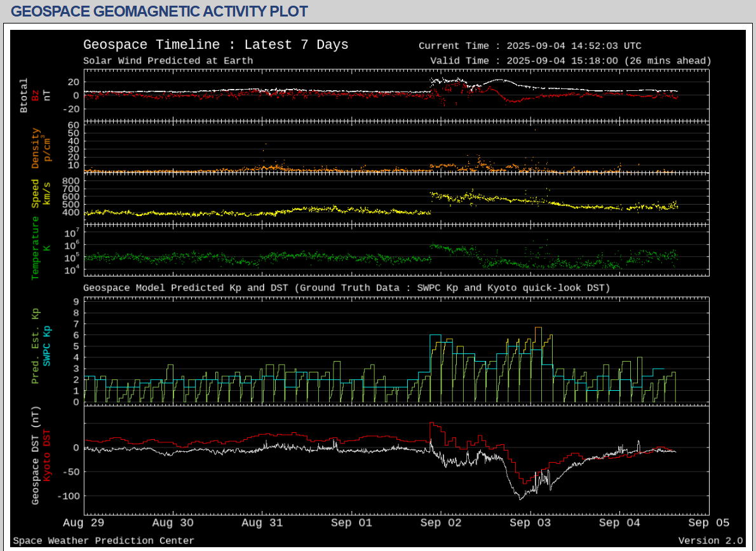
Task: Click the Version 2.0 label
Action: point(710,541)
